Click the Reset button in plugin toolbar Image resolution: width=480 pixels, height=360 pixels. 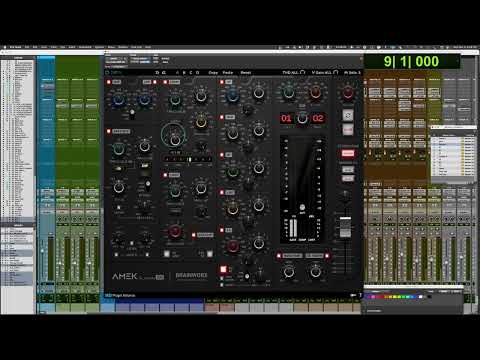[x=246, y=72]
